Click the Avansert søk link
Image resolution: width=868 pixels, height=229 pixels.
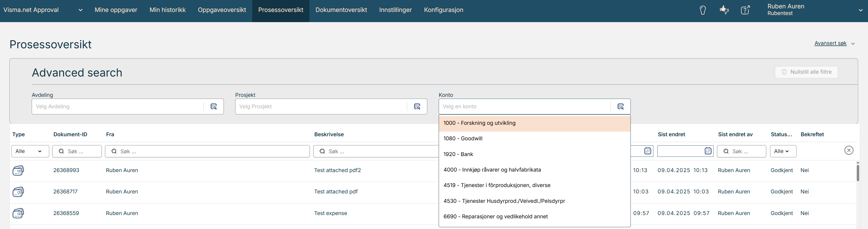pos(830,43)
